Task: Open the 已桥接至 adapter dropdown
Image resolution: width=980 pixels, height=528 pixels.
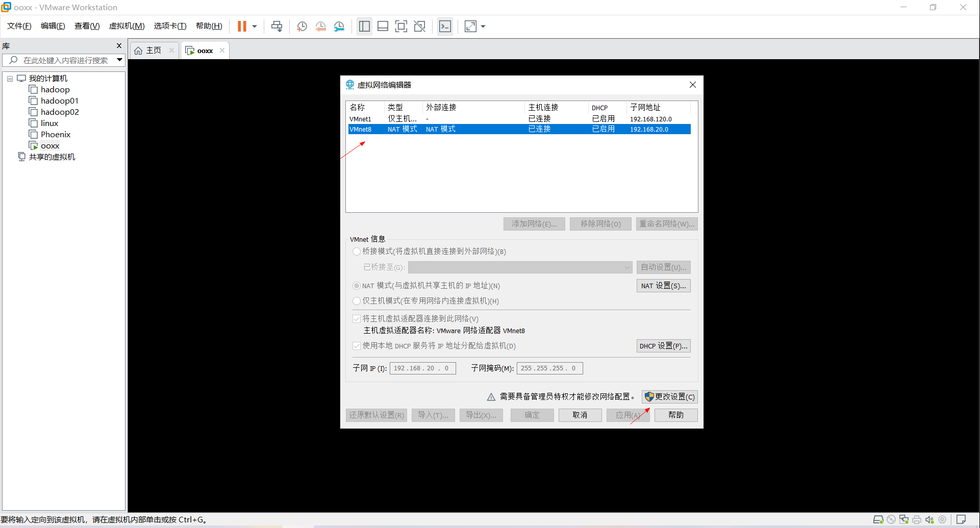Action: pos(627,267)
